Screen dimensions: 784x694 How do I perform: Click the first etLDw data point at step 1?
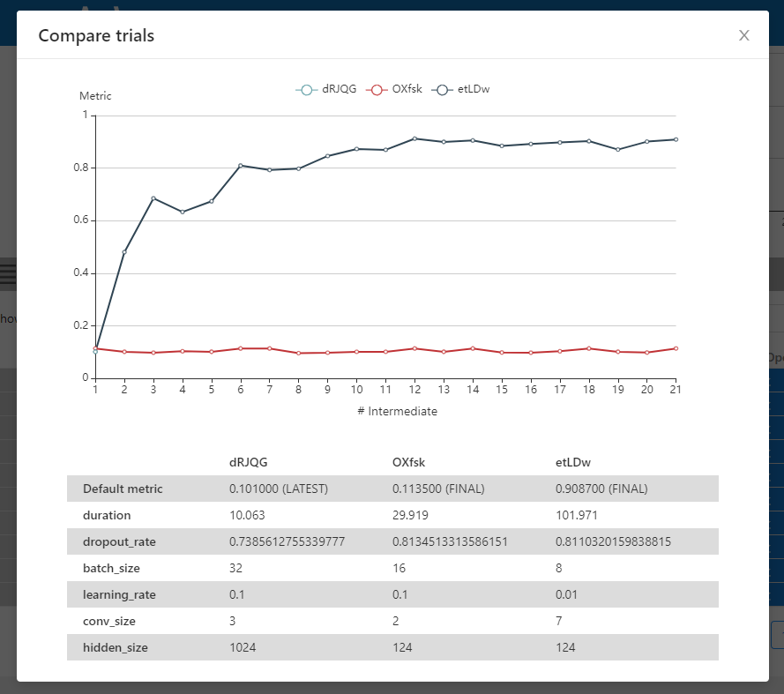pyautogui.click(x=95, y=347)
